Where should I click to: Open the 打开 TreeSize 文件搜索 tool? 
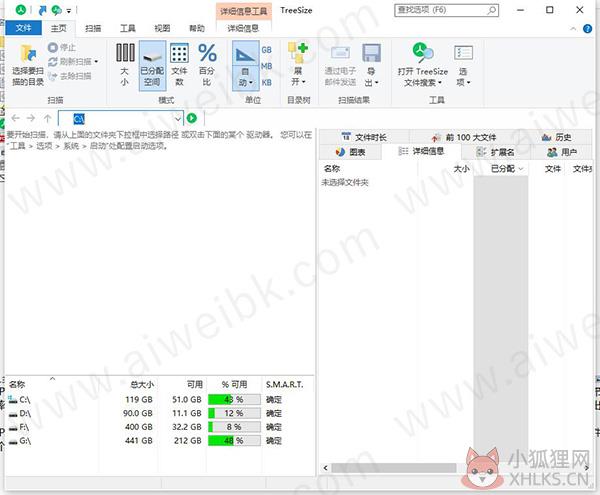click(x=422, y=65)
